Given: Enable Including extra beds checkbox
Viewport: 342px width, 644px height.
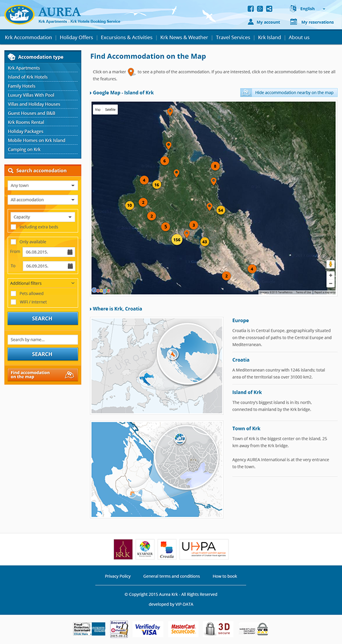Looking at the screenshot, I should click(x=14, y=227).
